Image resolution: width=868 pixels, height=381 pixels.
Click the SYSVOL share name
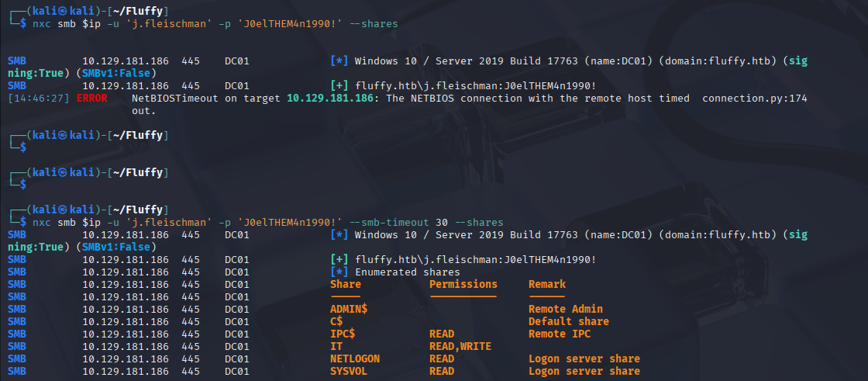349,371
